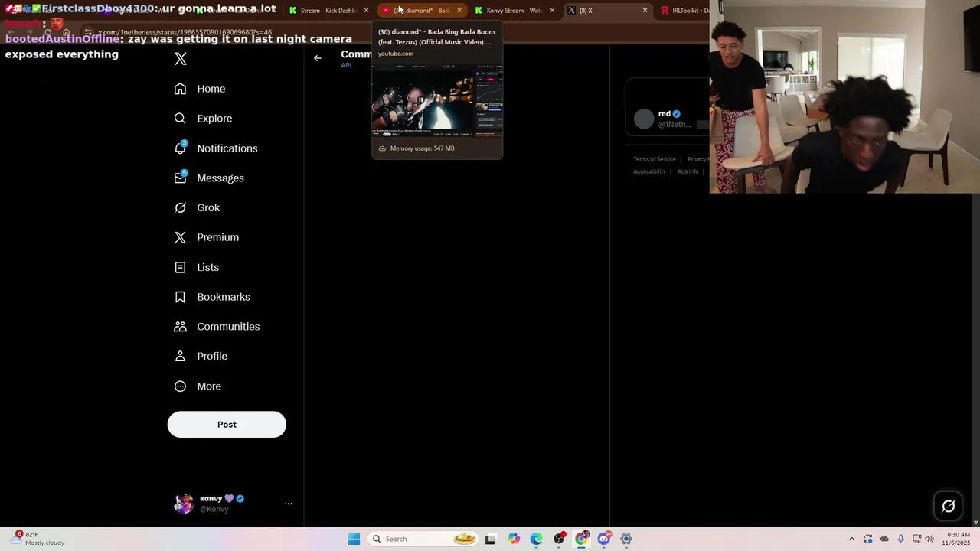
Task: Open Copilot from the taskbar
Action: [x=514, y=539]
